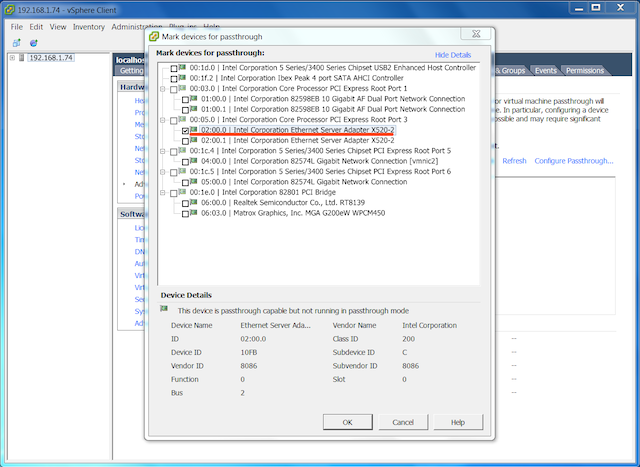Click device icon for 00:1c.4 Root Port 5
The height and width of the screenshot is (467, 640).
[182, 150]
